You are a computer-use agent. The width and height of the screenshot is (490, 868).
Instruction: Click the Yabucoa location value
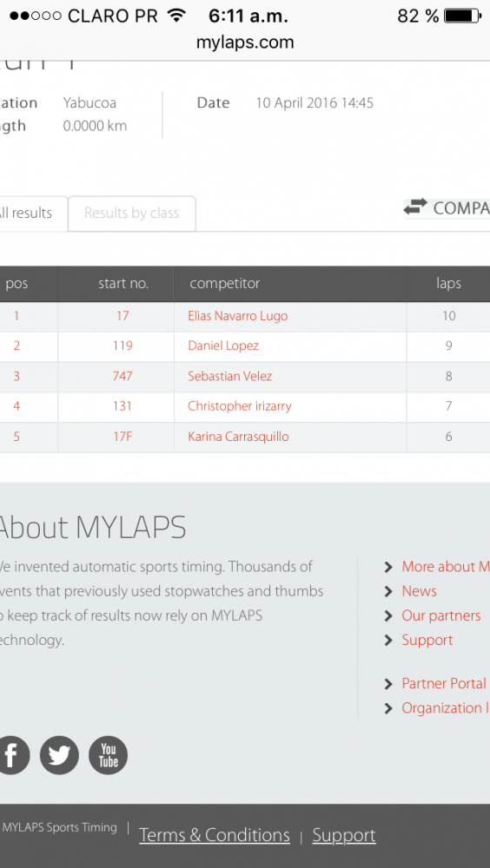(x=89, y=103)
